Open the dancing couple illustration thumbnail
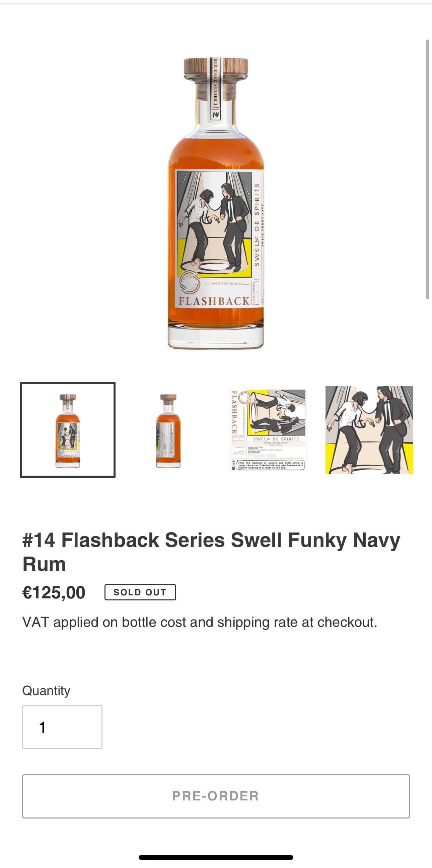This screenshot has width=432, height=868. pyautogui.click(x=369, y=429)
